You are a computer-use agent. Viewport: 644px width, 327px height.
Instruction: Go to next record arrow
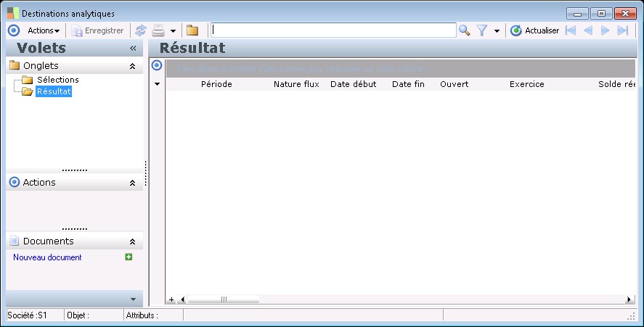605,30
